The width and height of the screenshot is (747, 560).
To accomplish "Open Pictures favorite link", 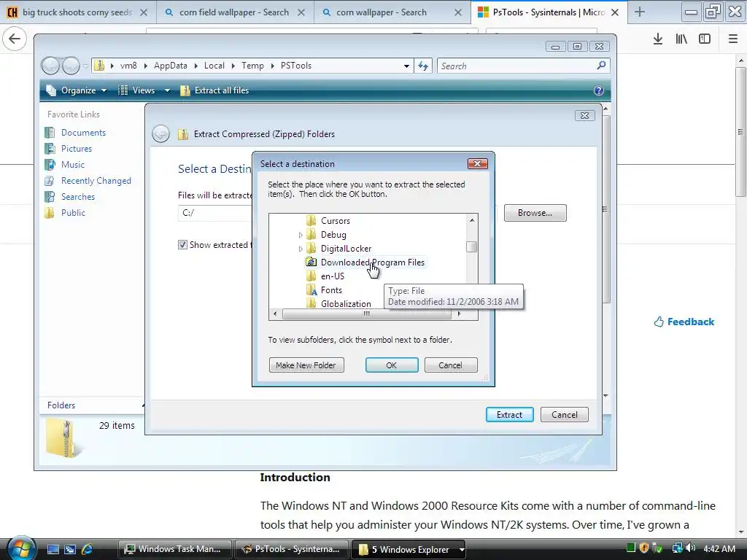I will click(x=76, y=149).
